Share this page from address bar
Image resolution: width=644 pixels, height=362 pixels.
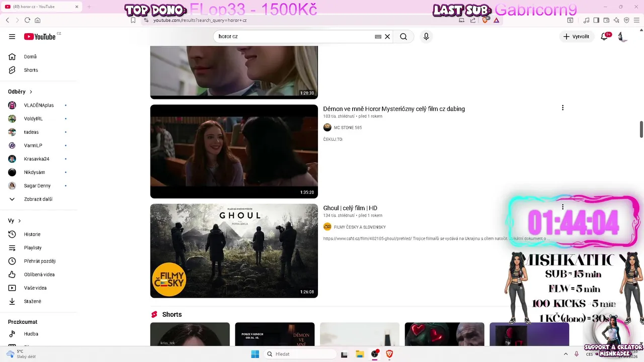click(473, 20)
